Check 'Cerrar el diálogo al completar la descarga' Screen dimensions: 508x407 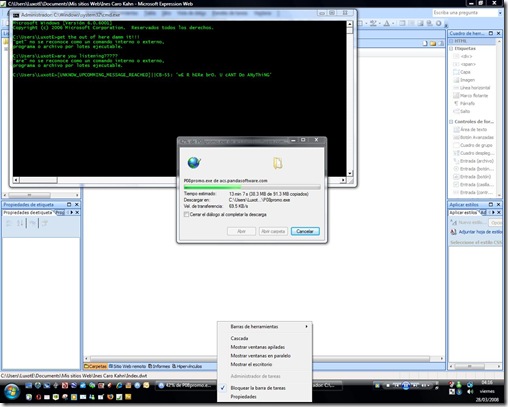(x=186, y=214)
